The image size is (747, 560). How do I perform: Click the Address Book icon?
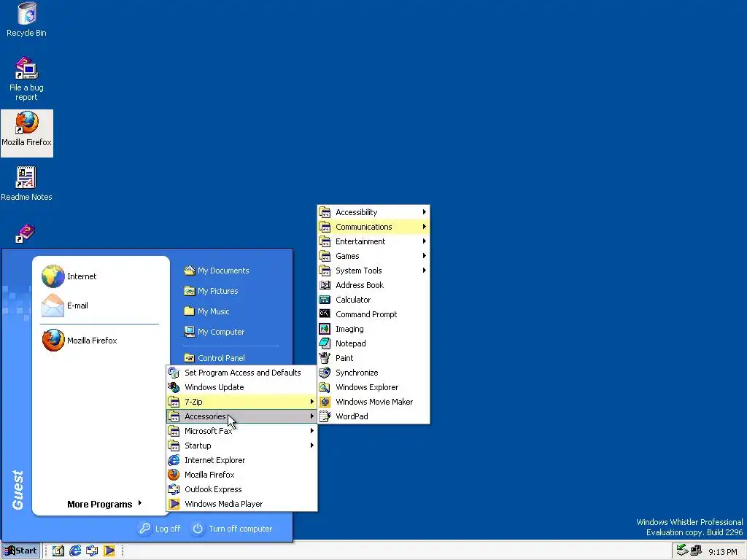[x=325, y=285]
